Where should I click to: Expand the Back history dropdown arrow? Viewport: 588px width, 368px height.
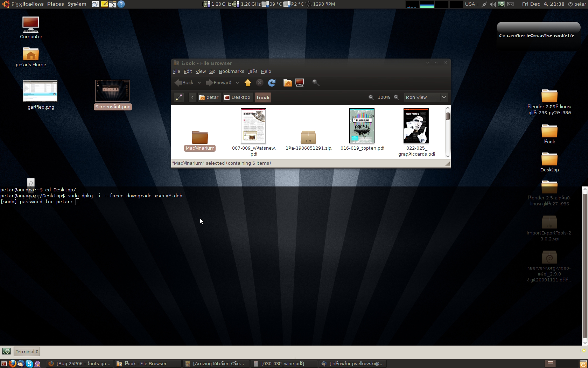coord(199,83)
